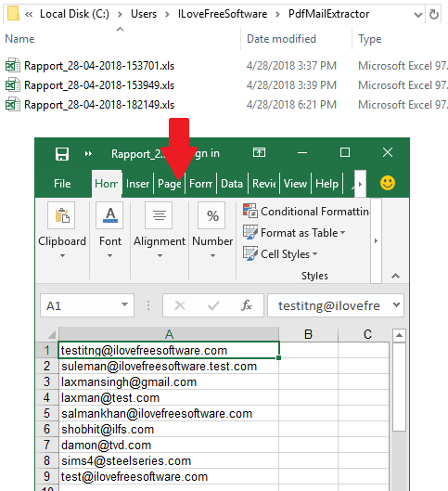This screenshot has height=491, width=448.
Task: Sort Explorer by Name column header
Action: tap(19, 39)
